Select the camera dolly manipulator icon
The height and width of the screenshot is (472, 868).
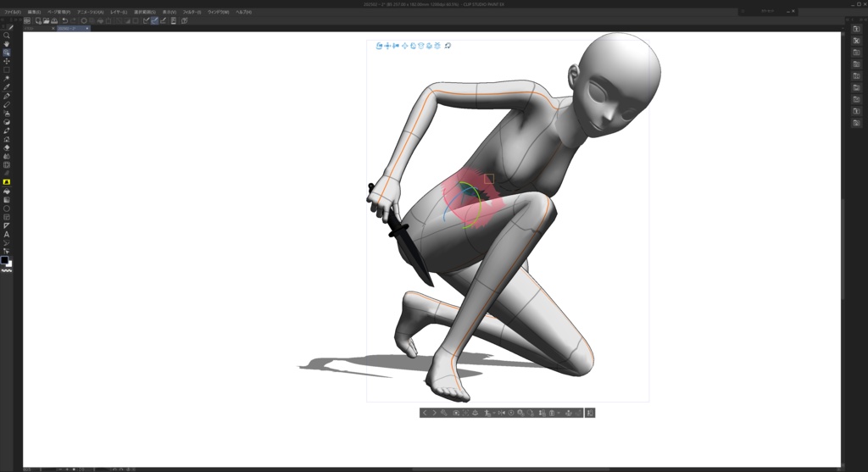point(396,46)
